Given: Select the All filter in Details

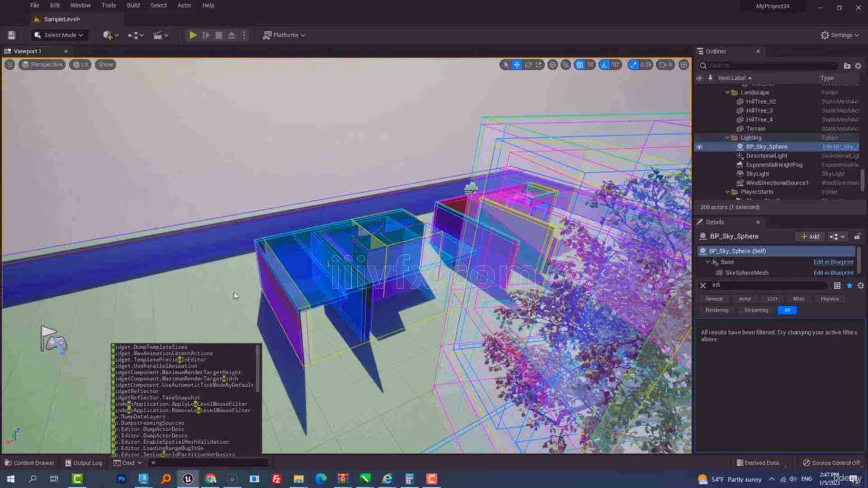Looking at the screenshot, I should pyautogui.click(x=787, y=310).
